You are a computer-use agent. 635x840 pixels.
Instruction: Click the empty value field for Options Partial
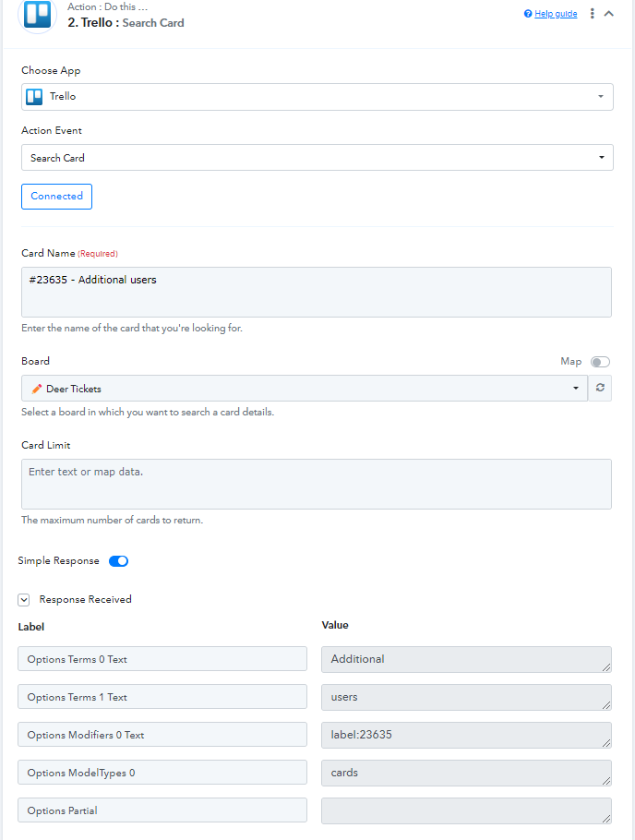tap(466, 811)
